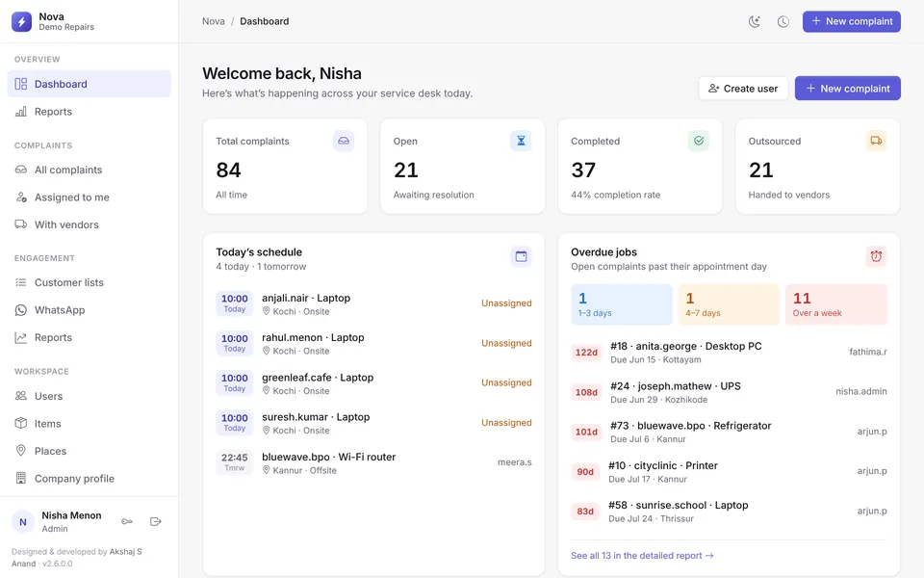The height and width of the screenshot is (578, 924).
Task: Click the 122d overdue badge
Action: pos(586,353)
